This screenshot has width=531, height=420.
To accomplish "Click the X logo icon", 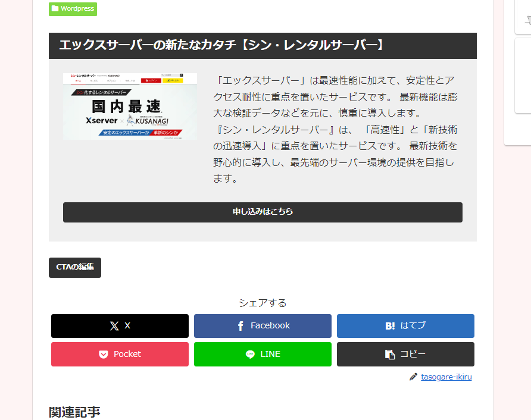I will point(114,326).
